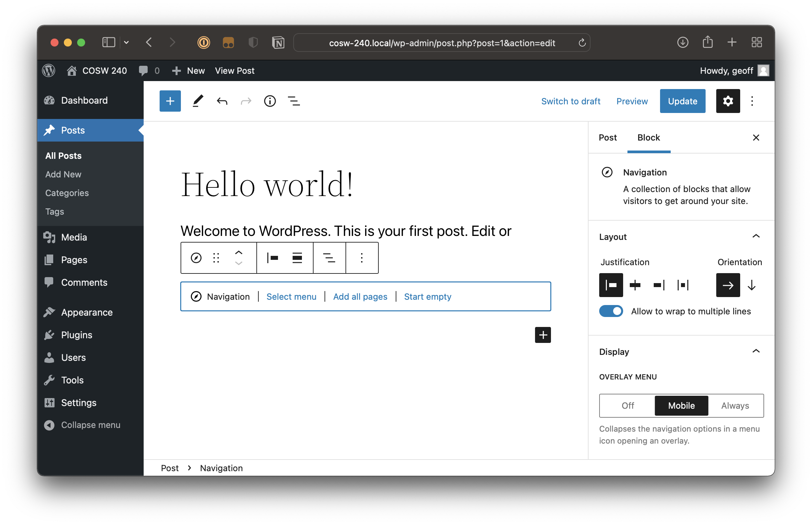This screenshot has width=812, height=525.
Task: Set overlay menu to Always
Action: (x=735, y=406)
